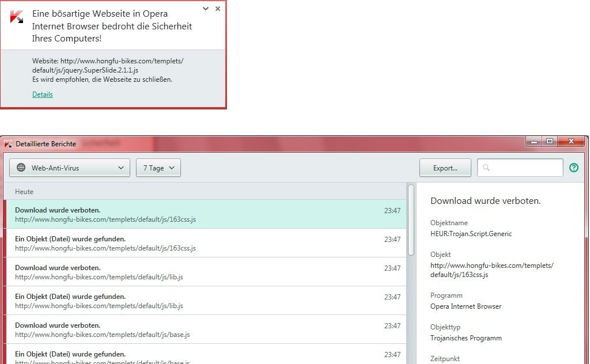
Task: Expand the 7 Tage time period dropdown
Action: pyautogui.click(x=158, y=168)
